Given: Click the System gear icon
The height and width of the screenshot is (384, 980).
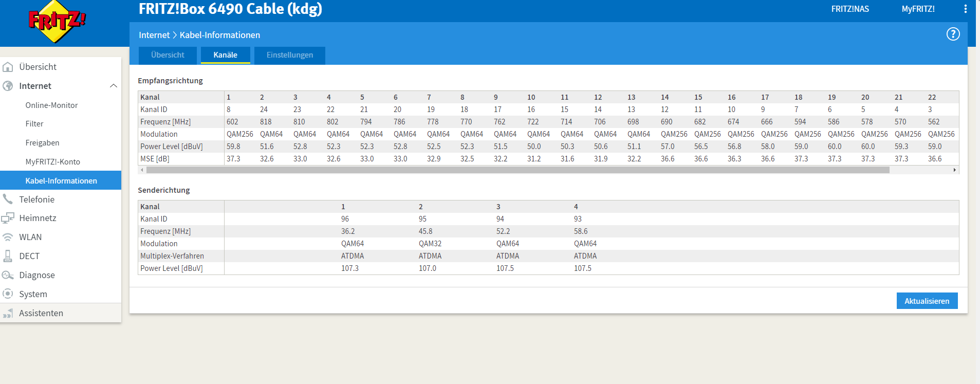Looking at the screenshot, I should [8, 294].
